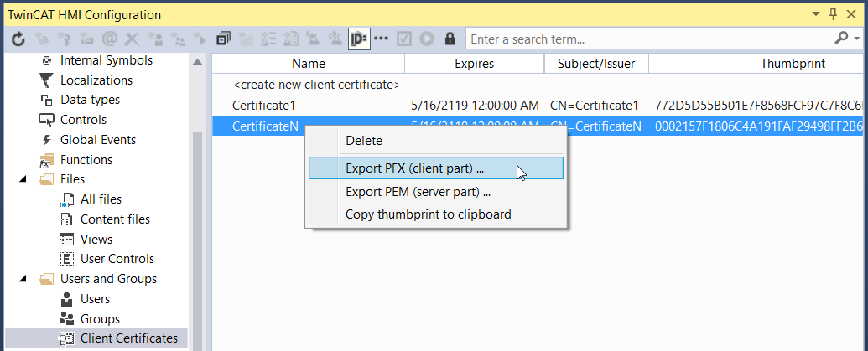Select the Controls tree node
Screen dimensions: 868x351
[83, 120]
